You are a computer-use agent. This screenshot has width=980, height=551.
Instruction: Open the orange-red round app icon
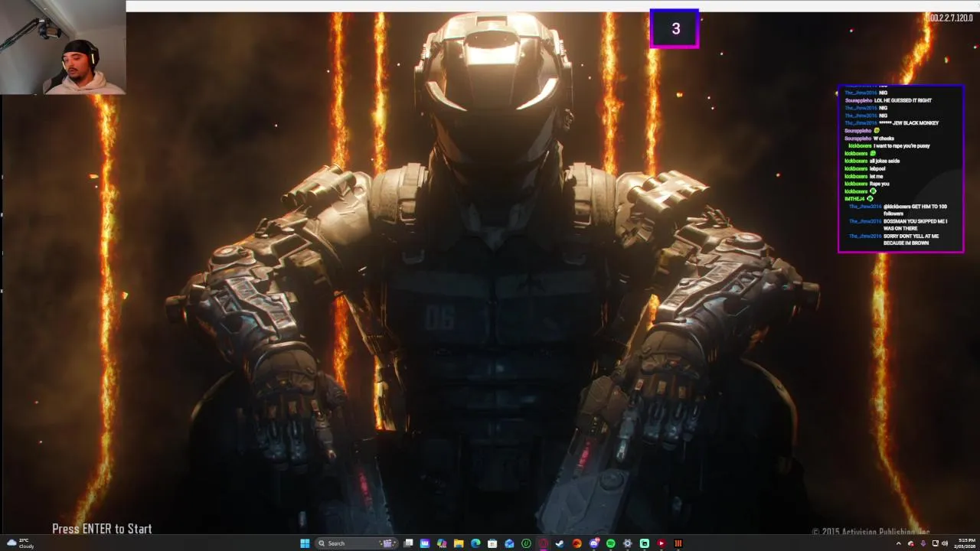click(x=577, y=543)
